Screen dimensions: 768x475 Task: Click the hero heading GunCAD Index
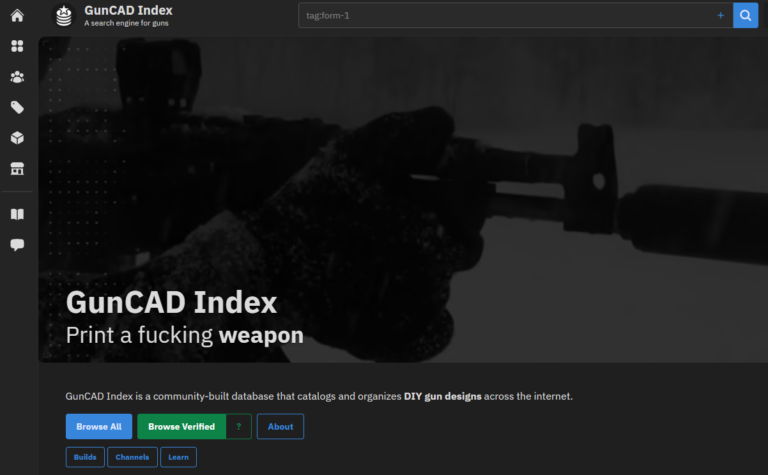click(x=171, y=302)
